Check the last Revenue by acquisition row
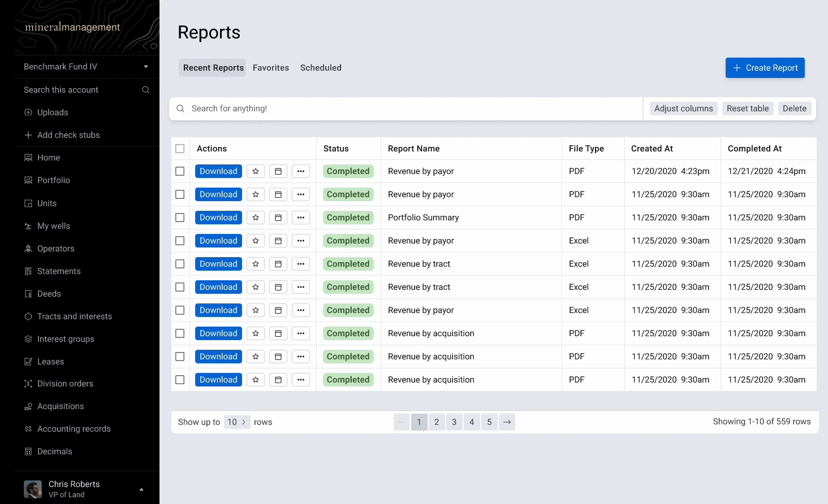The image size is (828, 504). click(180, 380)
